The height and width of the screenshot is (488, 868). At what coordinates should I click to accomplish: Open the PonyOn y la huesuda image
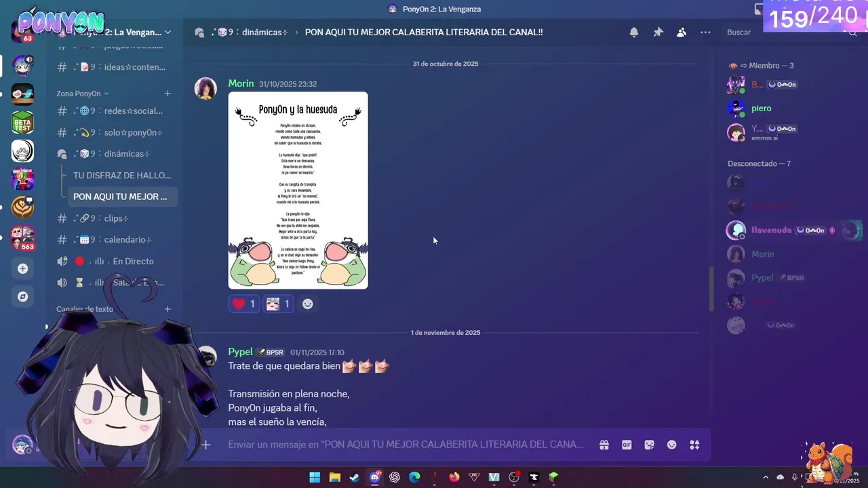pyautogui.click(x=298, y=190)
